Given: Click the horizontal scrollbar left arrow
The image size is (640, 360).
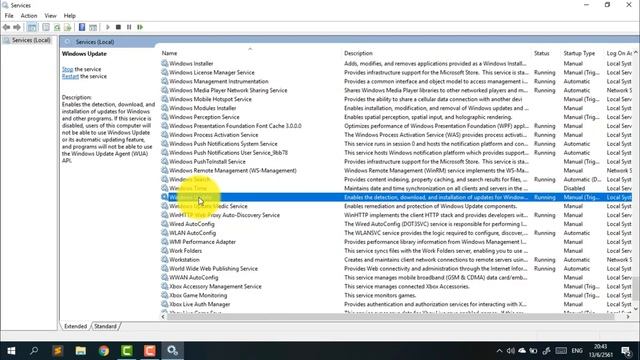Looking at the screenshot, I should click(x=163, y=317).
